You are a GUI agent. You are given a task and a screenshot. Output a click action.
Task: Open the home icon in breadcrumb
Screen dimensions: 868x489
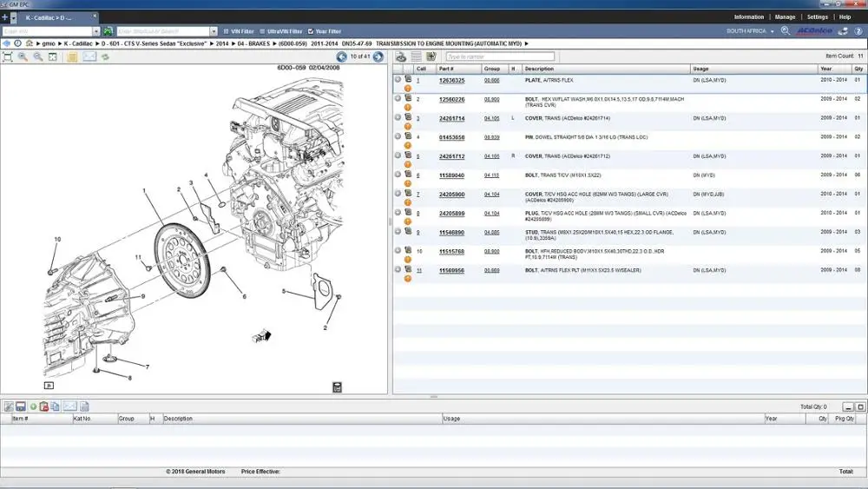30,43
